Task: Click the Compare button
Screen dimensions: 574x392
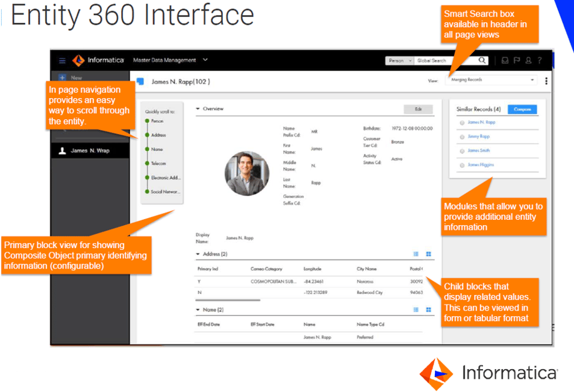Action: tap(522, 110)
